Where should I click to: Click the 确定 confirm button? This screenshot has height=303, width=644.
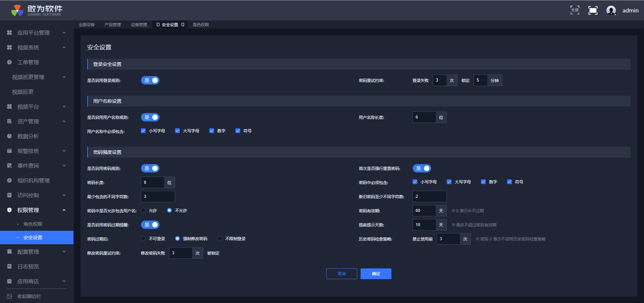coord(376,274)
